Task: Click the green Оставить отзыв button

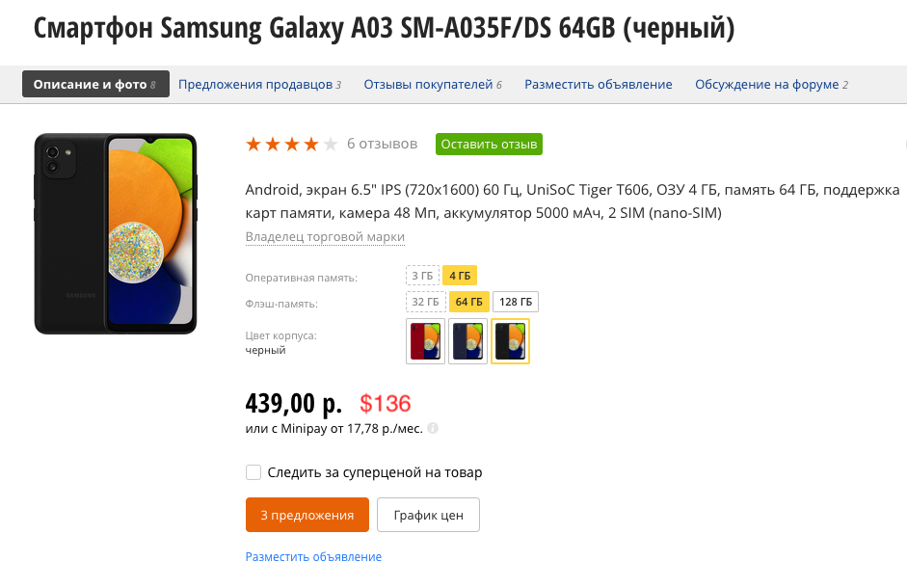Action: point(489,145)
